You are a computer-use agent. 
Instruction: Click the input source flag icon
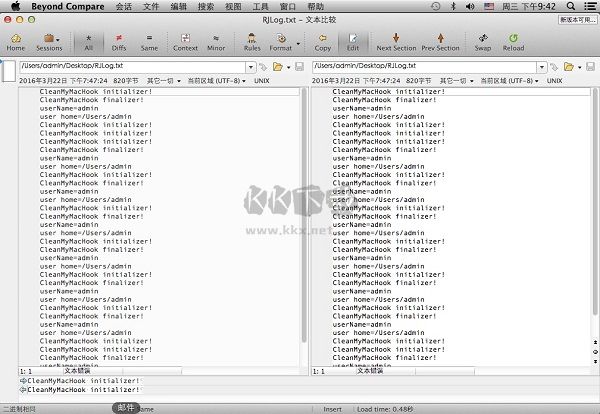tap(489, 6)
